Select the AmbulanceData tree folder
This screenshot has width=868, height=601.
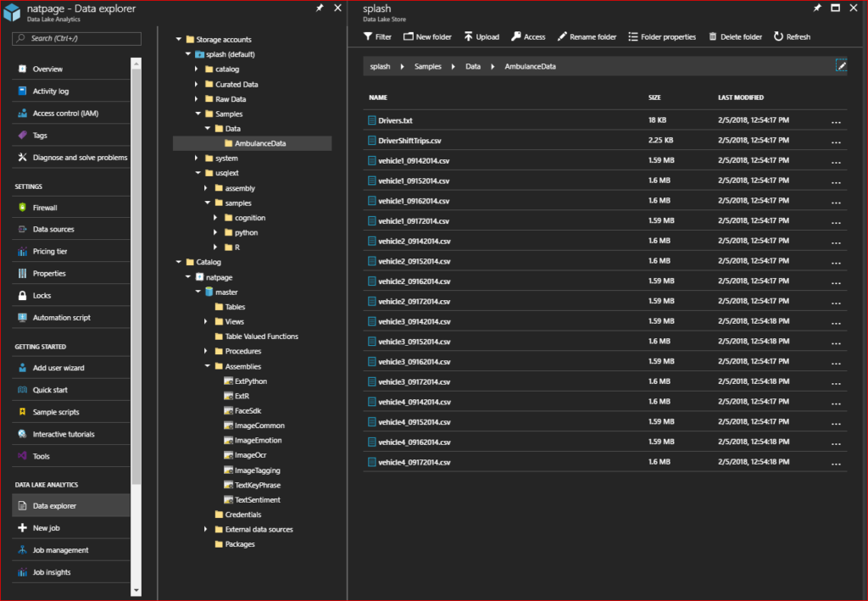pos(253,143)
